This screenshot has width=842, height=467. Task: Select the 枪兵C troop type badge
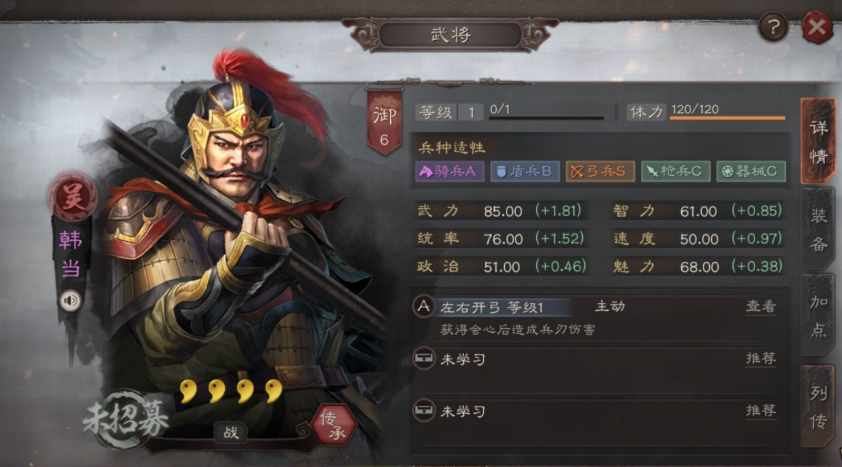tap(676, 171)
